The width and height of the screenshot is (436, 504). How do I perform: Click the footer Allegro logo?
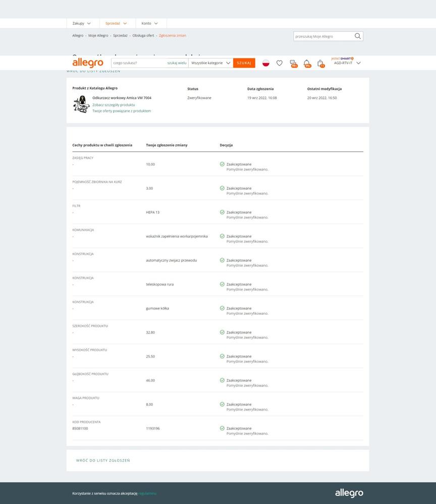(349, 493)
